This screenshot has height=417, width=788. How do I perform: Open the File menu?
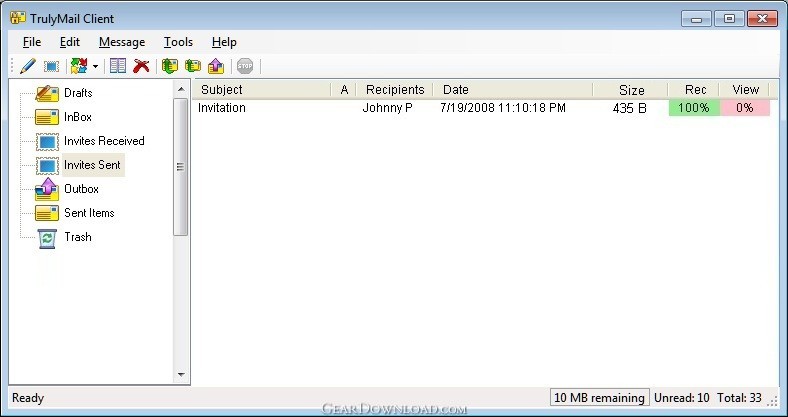tap(32, 42)
